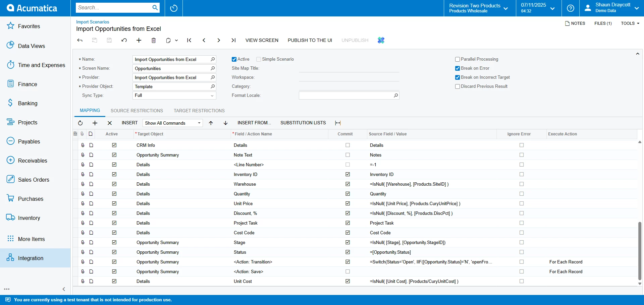
Task: Go to the previous record
Action: tap(204, 40)
